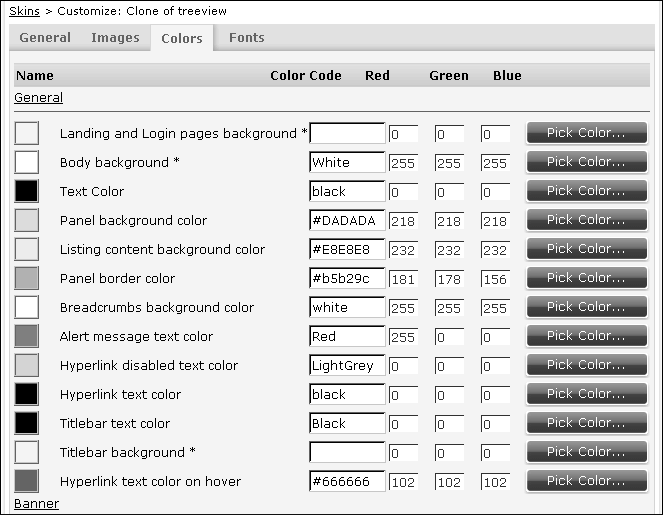Screen dimensions: 663x515
Task: Pick Color for Panel background color
Action: click(585, 220)
